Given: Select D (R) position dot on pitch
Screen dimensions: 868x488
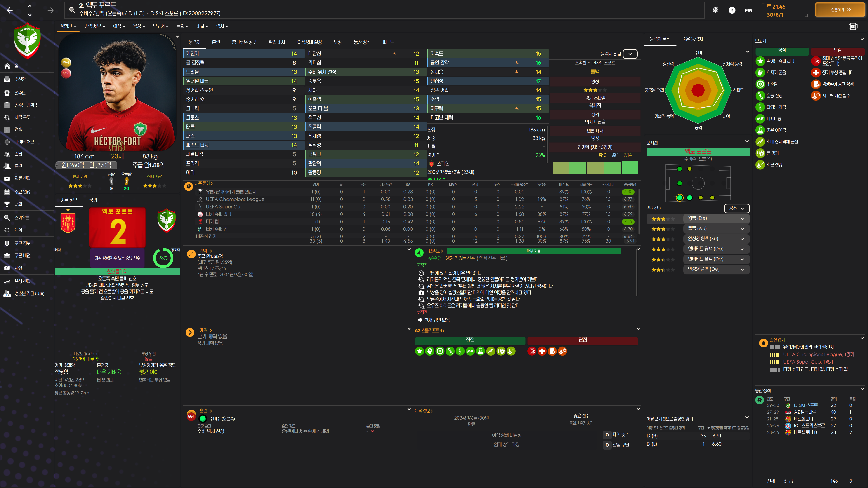Looking at the screenshot, I should [x=679, y=198].
